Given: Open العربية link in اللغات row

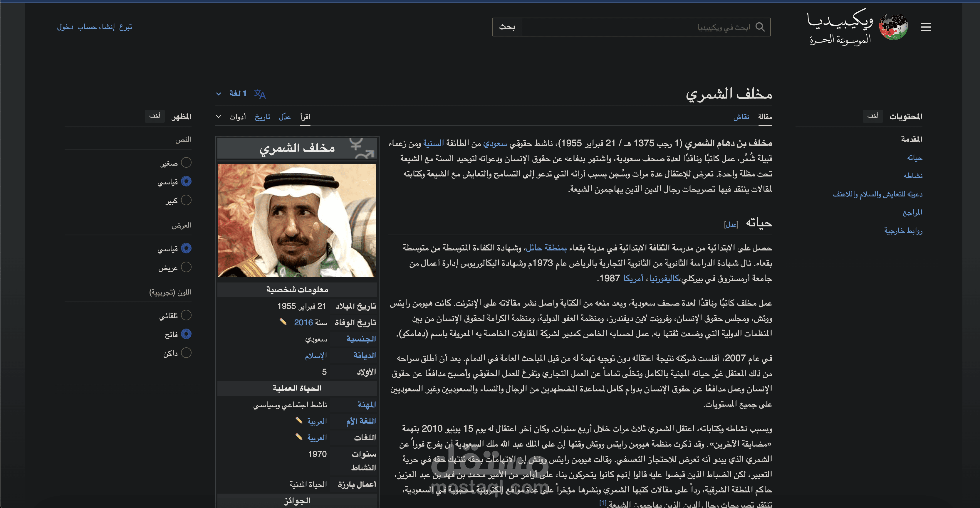Looking at the screenshot, I should click(x=317, y=438).
